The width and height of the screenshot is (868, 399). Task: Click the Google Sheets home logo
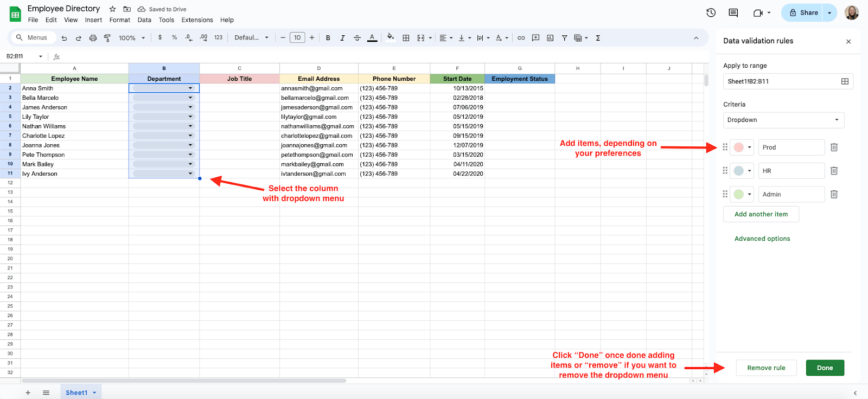15,14
